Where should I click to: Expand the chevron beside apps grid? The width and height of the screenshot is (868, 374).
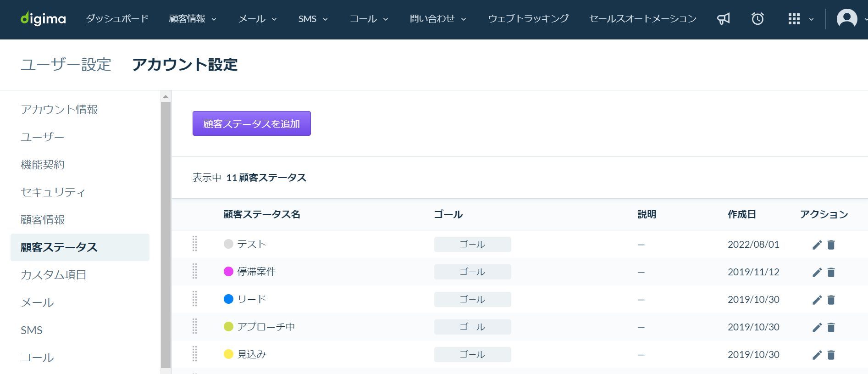(x=811, y=19)
